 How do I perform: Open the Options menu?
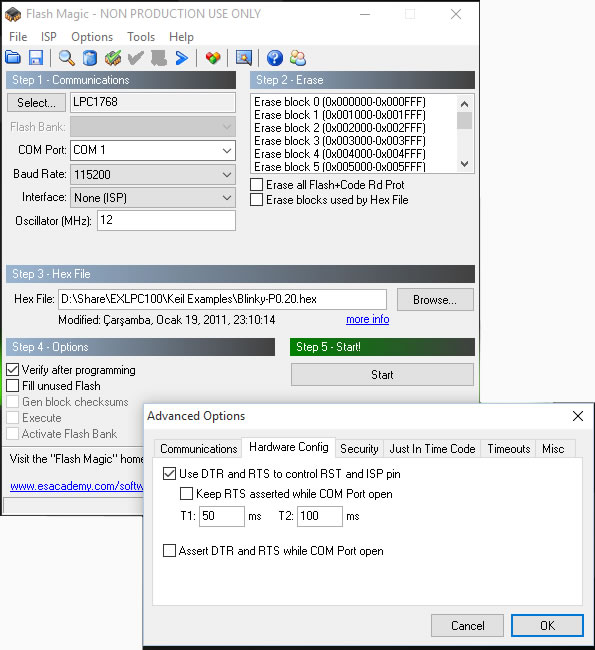tap(92, 37)
